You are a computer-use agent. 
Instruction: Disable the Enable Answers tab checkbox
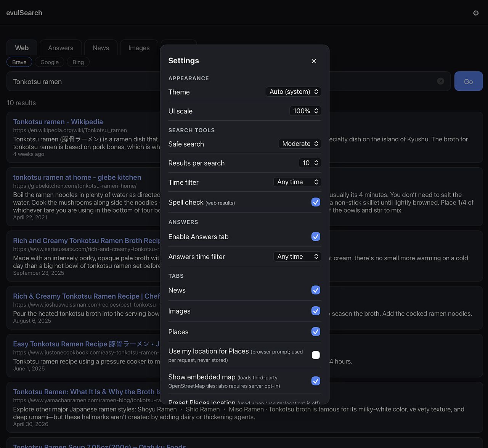(x=316, y=237)
